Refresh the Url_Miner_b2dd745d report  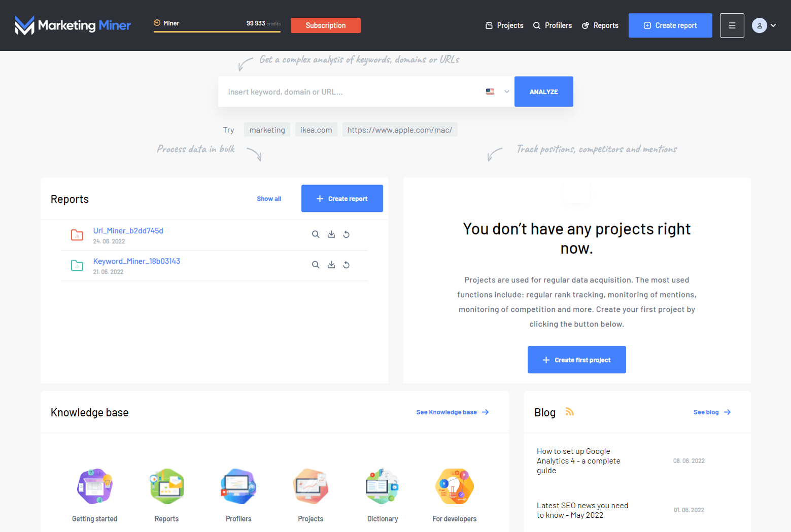click(x=347, y=234)
